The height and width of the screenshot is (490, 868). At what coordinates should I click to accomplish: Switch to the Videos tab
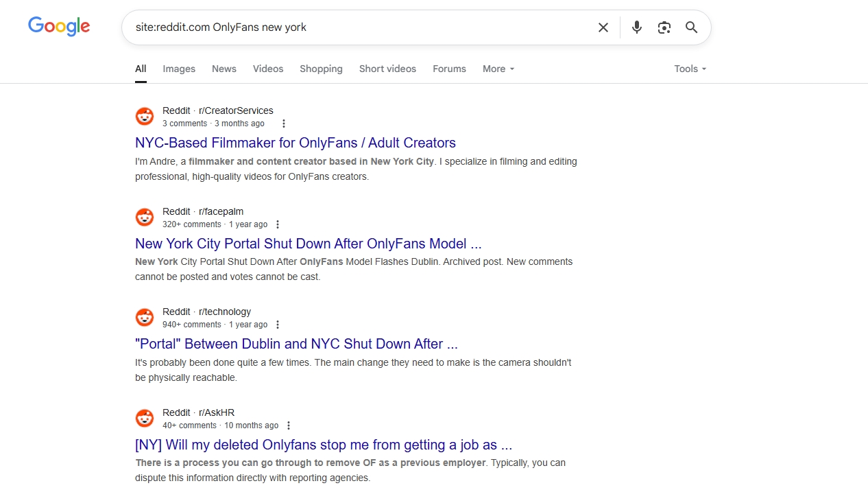click(x=268, y=69)
